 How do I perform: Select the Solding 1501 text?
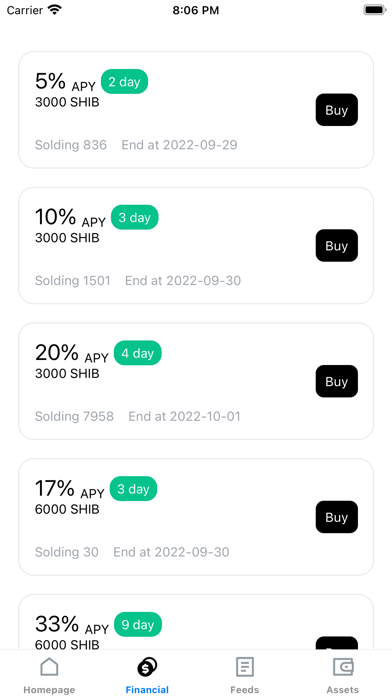click(73, 281)
